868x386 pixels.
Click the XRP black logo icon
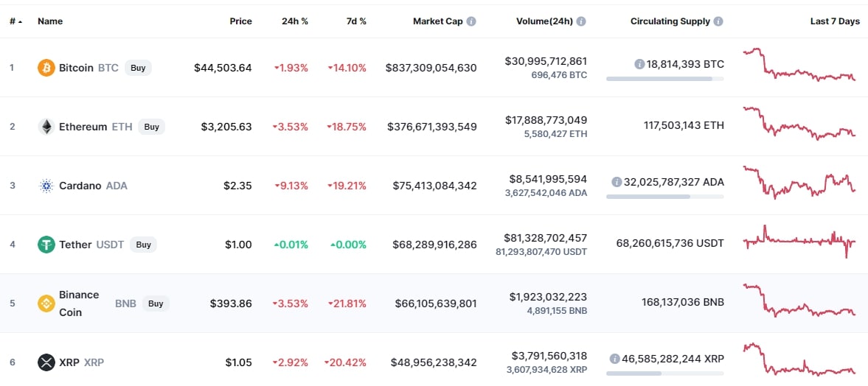[46, 362]
